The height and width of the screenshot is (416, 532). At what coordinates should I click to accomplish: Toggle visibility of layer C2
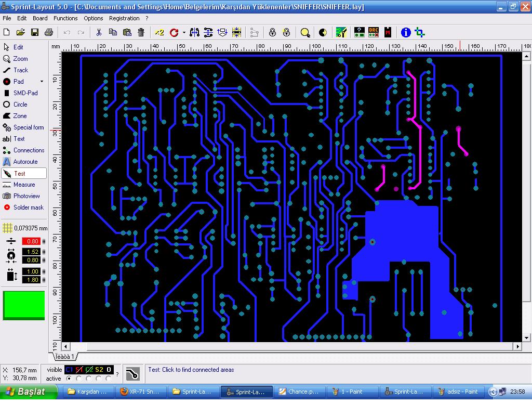point(89,370)
